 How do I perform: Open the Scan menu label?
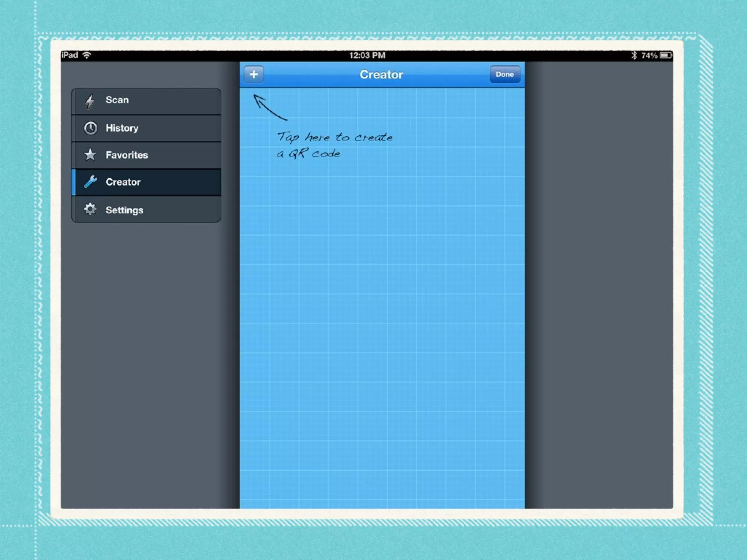pos(117,100)
